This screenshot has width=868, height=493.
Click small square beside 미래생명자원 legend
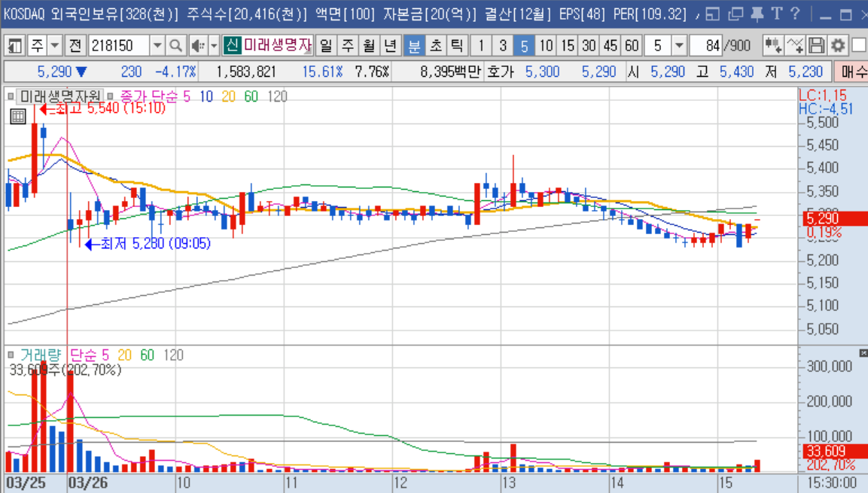click(11, 96)
